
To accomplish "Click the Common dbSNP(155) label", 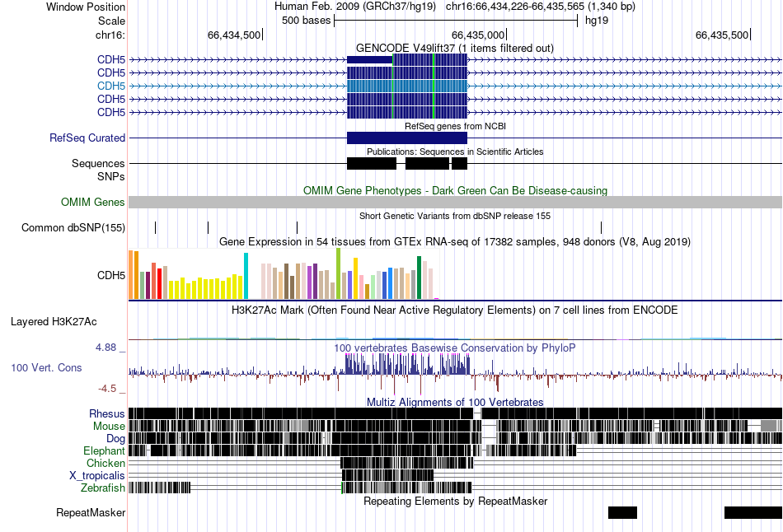I will [73, 227].
